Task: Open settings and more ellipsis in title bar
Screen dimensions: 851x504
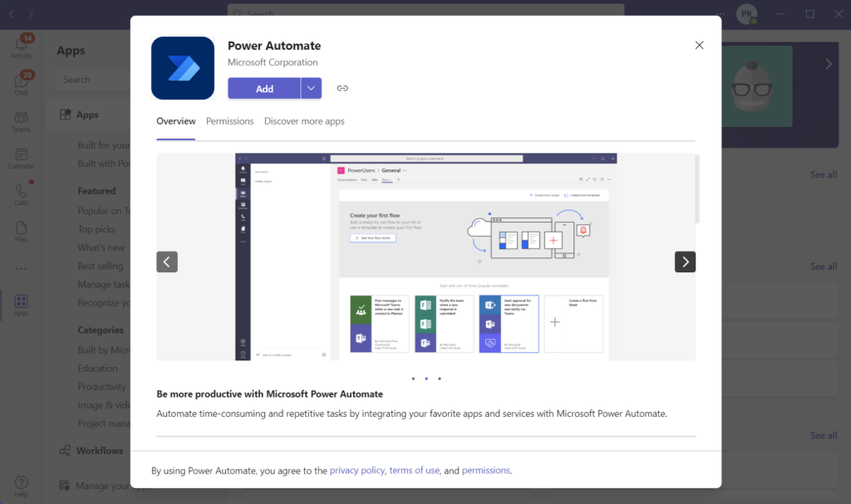Action: tap(721, 14)
